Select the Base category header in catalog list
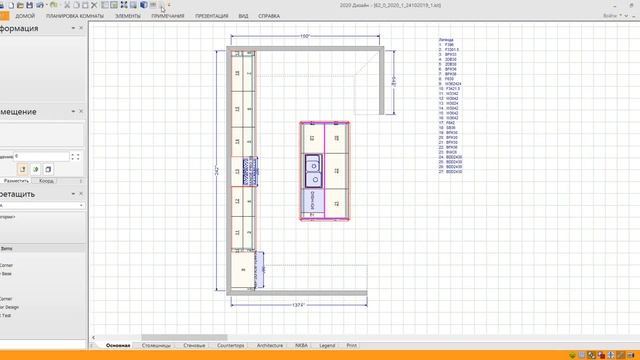The height and width of the screenshot is (360, 640). (42, 248)
